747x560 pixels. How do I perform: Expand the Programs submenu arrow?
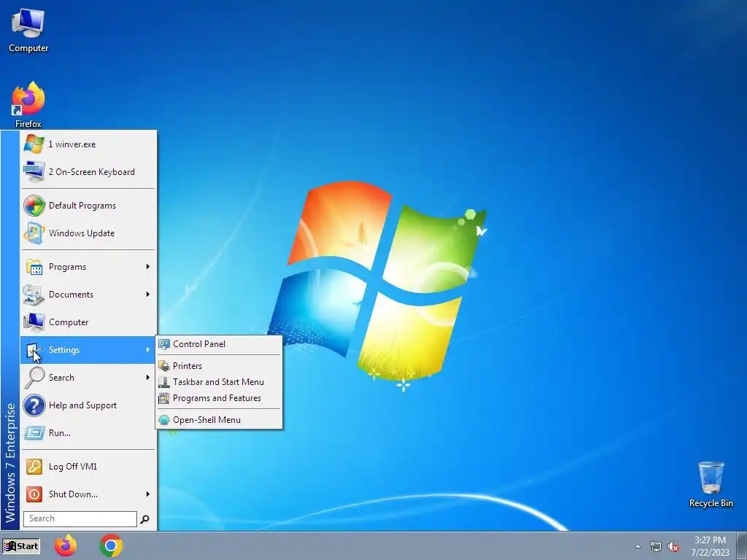coord(147,267)
